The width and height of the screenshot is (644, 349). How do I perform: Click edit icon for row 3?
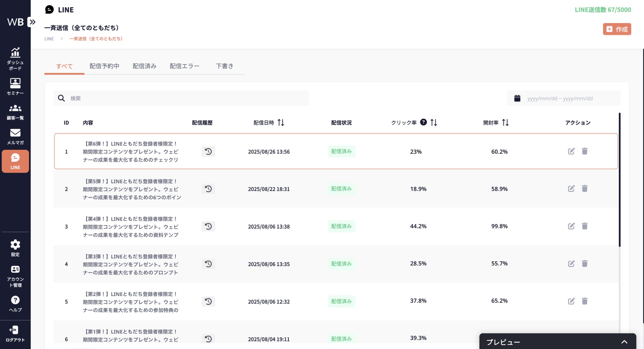pyautogui.click(x=571, y=226)
